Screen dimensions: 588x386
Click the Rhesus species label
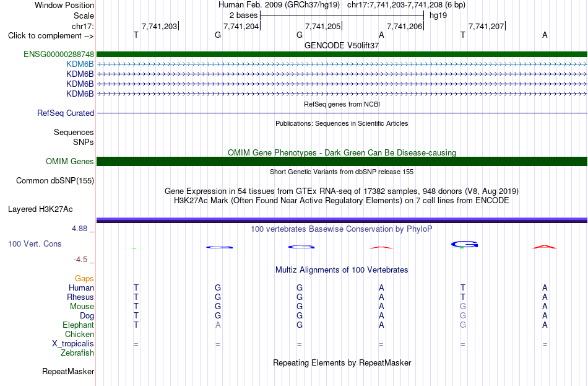(x=80, y=297)
